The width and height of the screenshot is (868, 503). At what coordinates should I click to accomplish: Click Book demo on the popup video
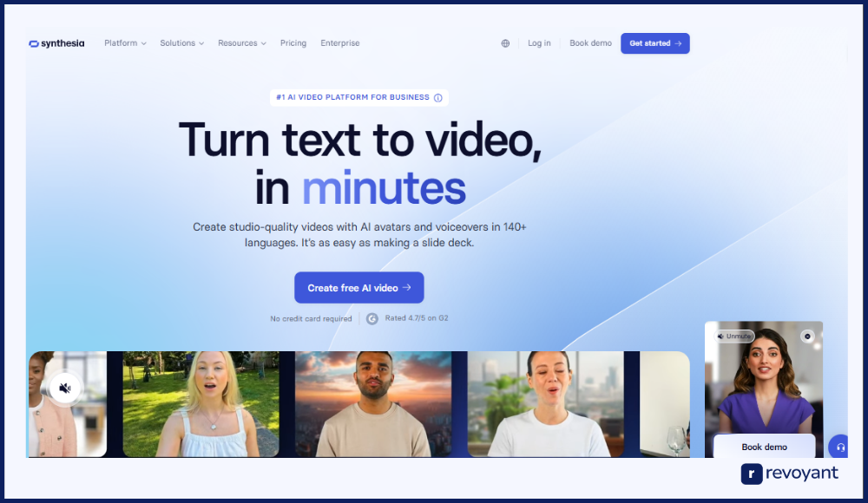[764, 447]
